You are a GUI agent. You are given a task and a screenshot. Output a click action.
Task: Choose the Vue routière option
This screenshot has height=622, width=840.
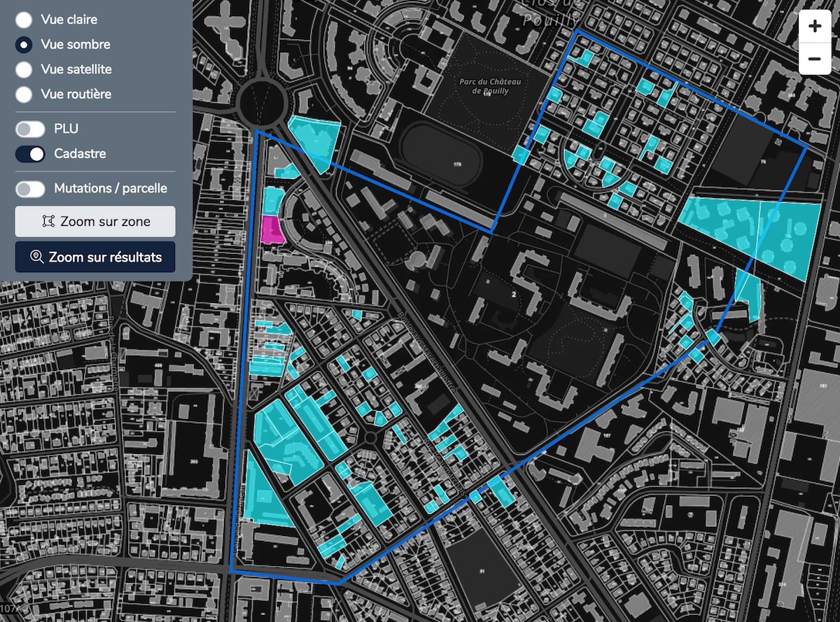pos(24,94)
